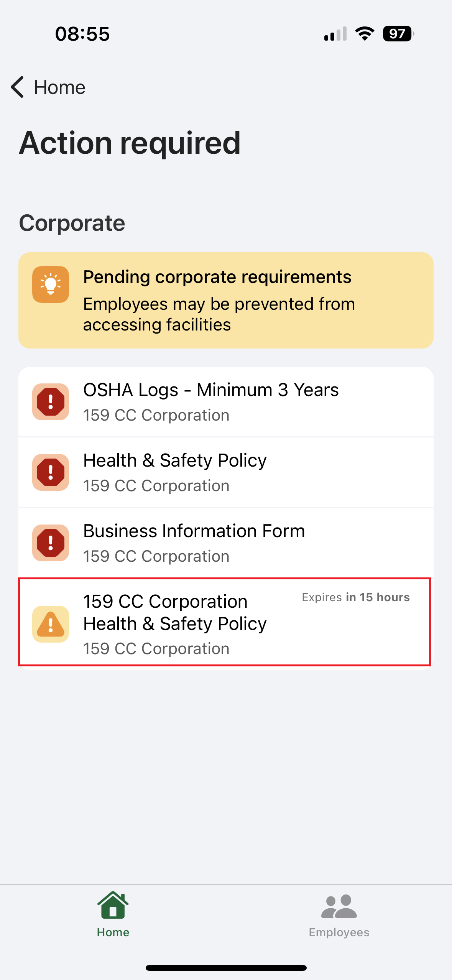Tap the lightbulb icon in yellow banner
452x980 pixels.
pos(51,284)
